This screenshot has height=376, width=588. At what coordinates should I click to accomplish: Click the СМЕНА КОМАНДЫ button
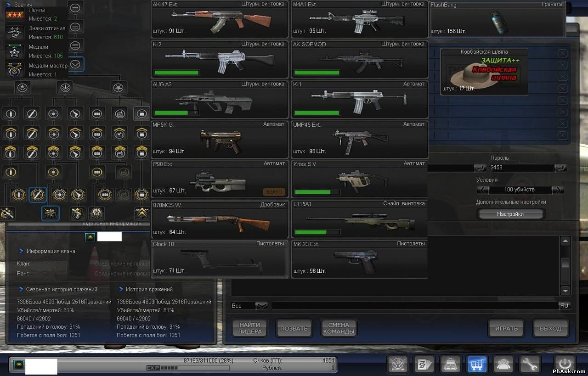pos(339,328)
